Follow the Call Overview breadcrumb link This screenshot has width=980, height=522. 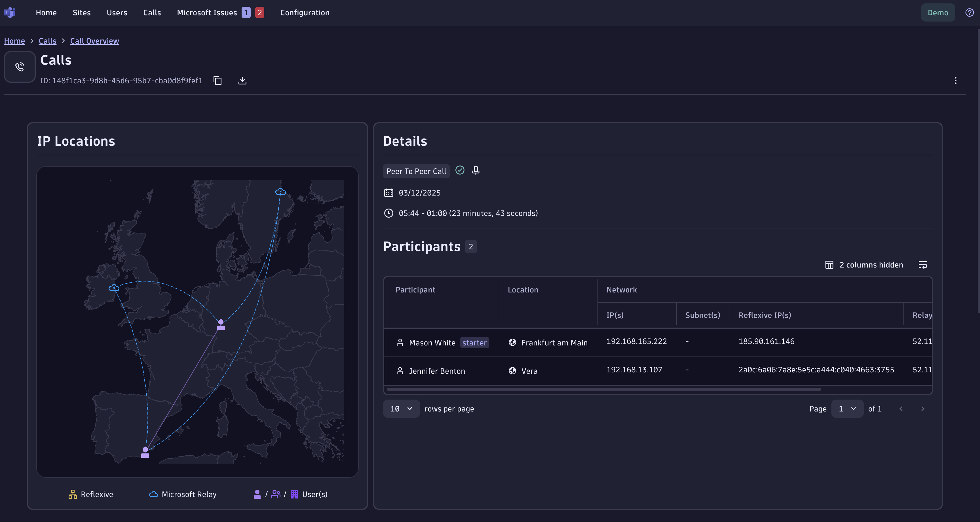(x=94, y=41)
